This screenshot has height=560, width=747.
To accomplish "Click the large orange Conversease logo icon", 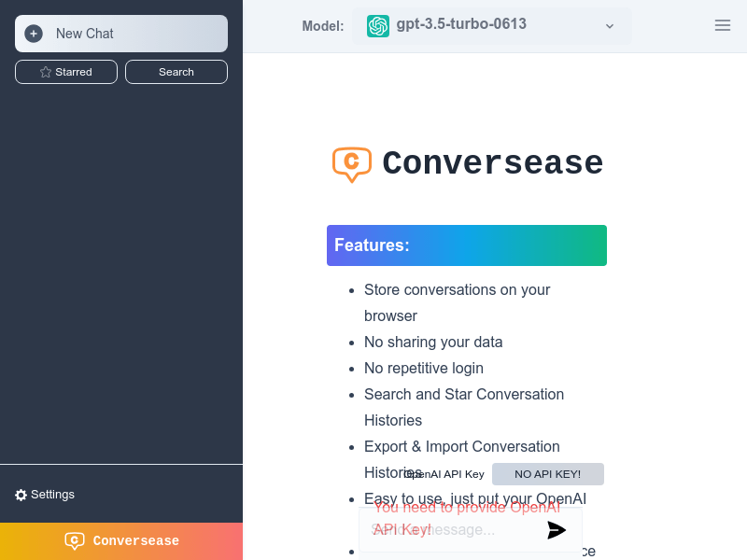I will coord(352,164).
